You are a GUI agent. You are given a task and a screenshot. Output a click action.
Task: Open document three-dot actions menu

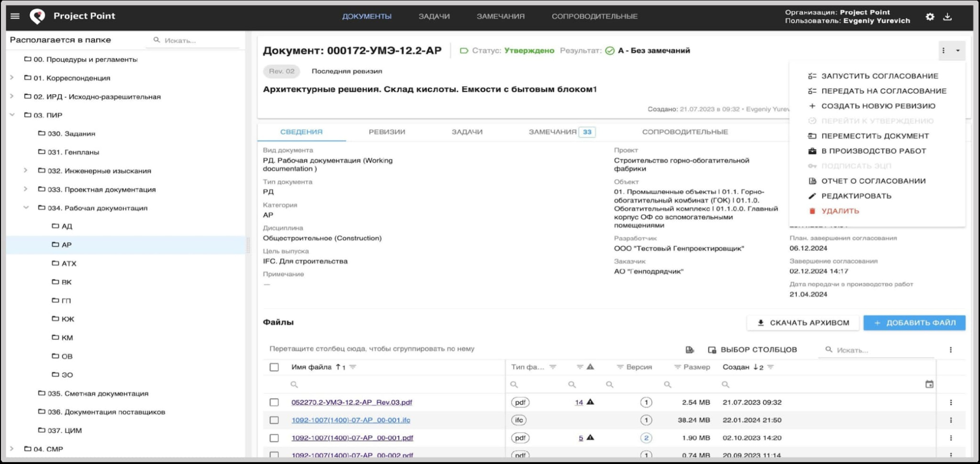coord(943,51)
